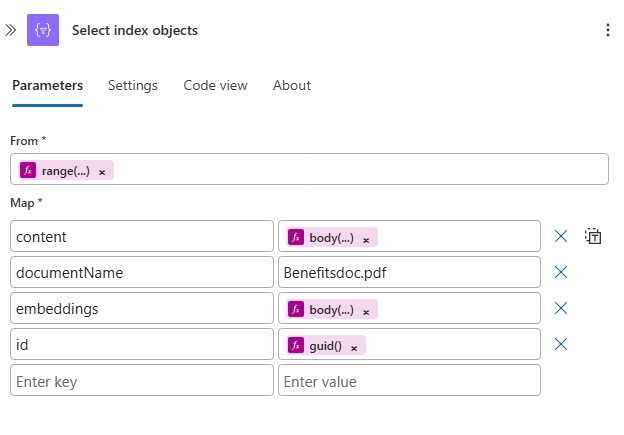Image resolution: width=624 pixels, height=435 pixels.
Task: Click body(...) token in embeddings row
Action: [331, 310]
